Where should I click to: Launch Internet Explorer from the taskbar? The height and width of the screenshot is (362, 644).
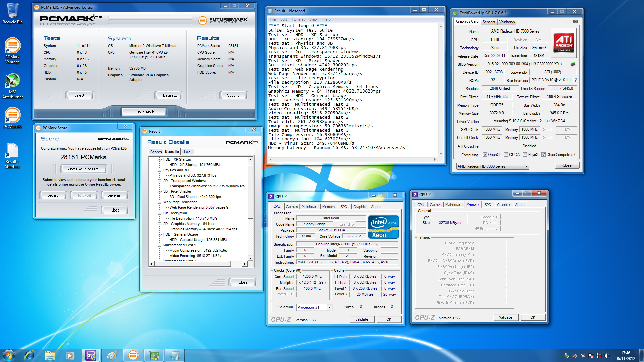(x=30, y=355)
